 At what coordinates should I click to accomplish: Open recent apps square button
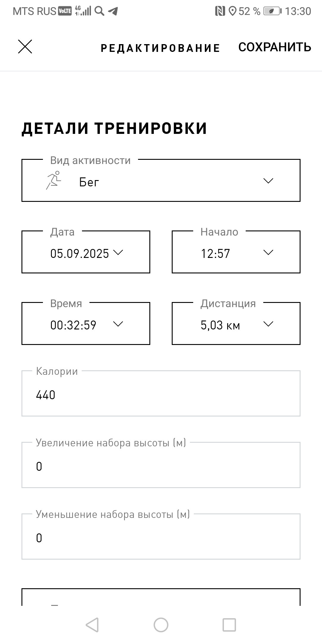pos(229,625)
